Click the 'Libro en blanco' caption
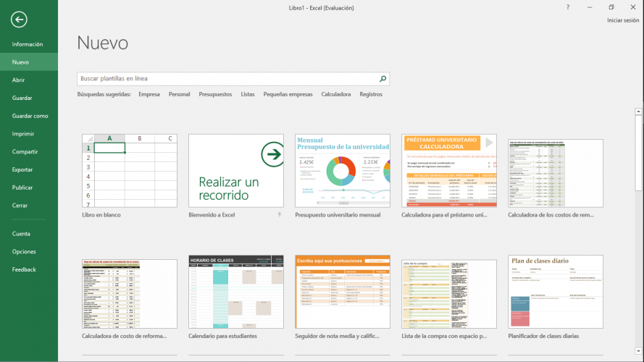 101,214
